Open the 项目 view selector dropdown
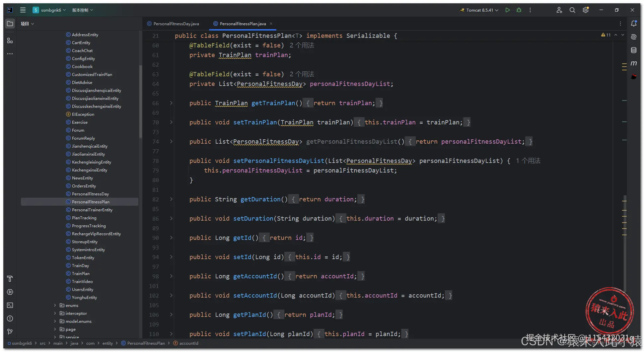 click(x=27, y=24)
